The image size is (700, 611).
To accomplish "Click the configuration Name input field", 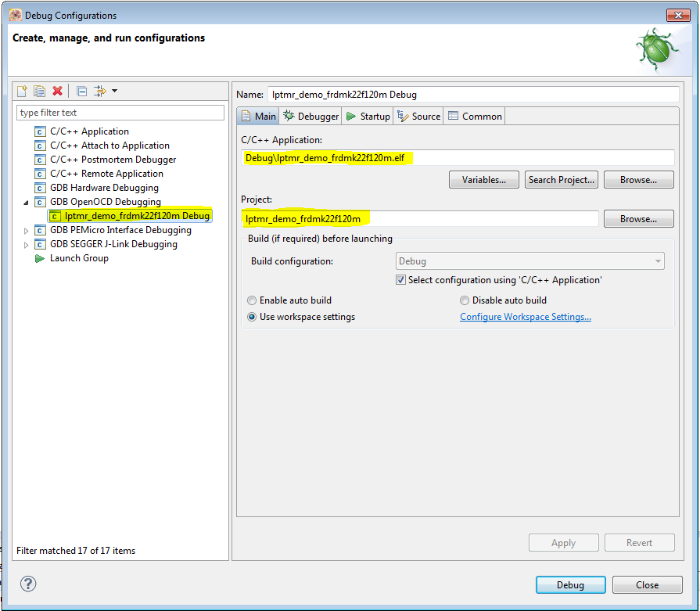I will pos(473,94).
